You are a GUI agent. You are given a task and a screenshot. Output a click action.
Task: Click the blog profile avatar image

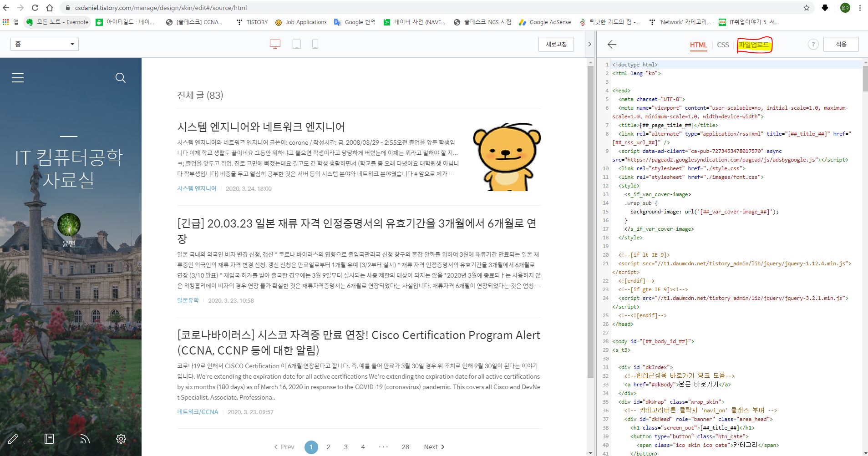(69, 225)
